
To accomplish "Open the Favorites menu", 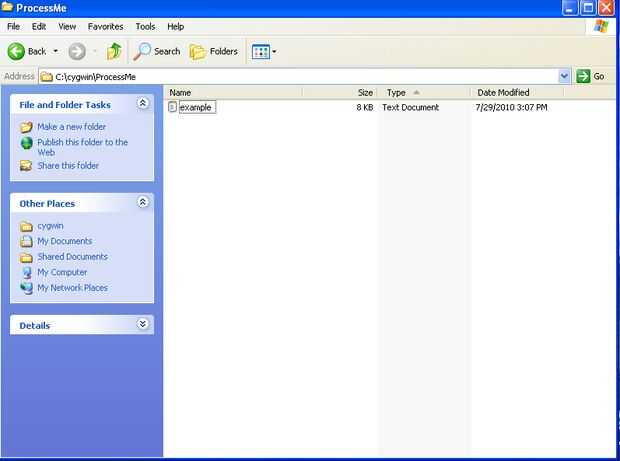I will 106,26.
